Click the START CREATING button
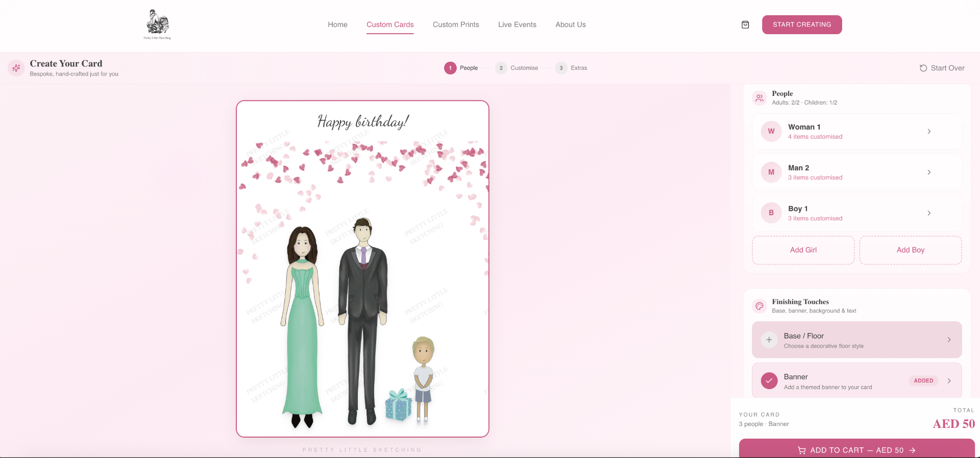Screen dimensions: 980x458 click(802, 24)
